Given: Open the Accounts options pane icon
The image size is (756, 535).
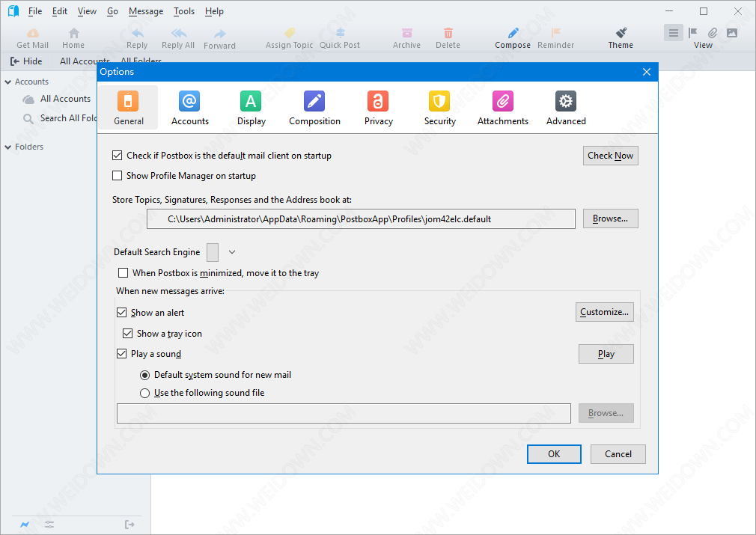Looking at the screenshot, I should pos(189,101).
